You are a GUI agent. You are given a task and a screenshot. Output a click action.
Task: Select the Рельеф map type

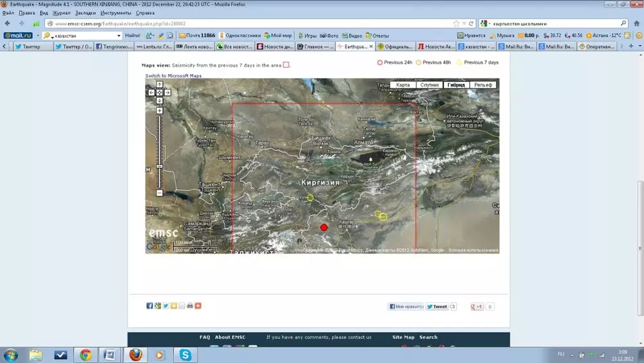(x=483, y=85)
